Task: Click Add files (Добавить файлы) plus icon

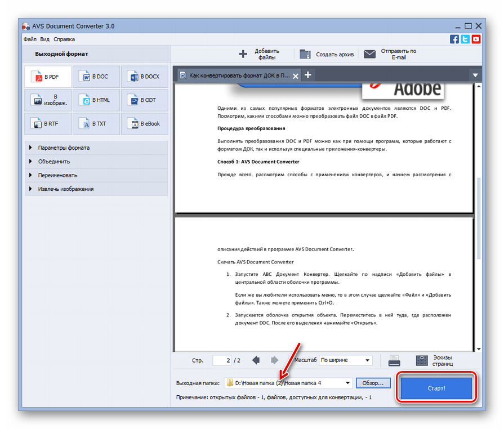Action: [243, 54]
